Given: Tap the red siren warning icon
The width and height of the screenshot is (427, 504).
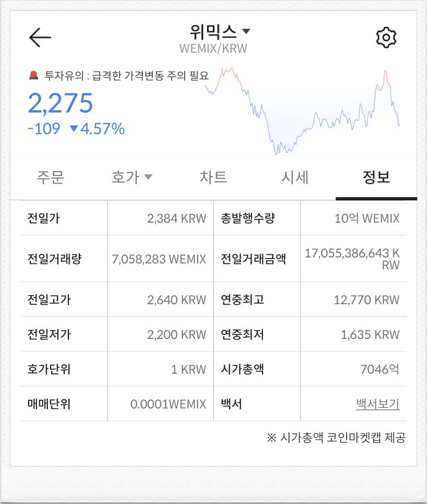Looking at the screenshot, I should [x=34, y=75].
